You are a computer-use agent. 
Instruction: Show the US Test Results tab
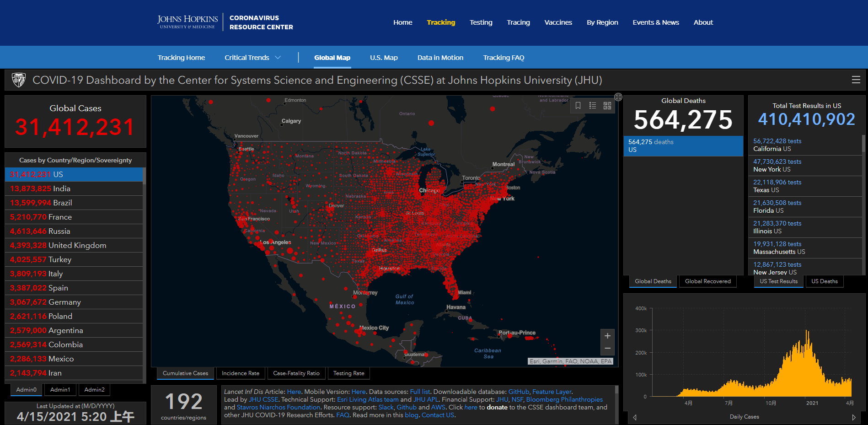[x=779, y=281]
